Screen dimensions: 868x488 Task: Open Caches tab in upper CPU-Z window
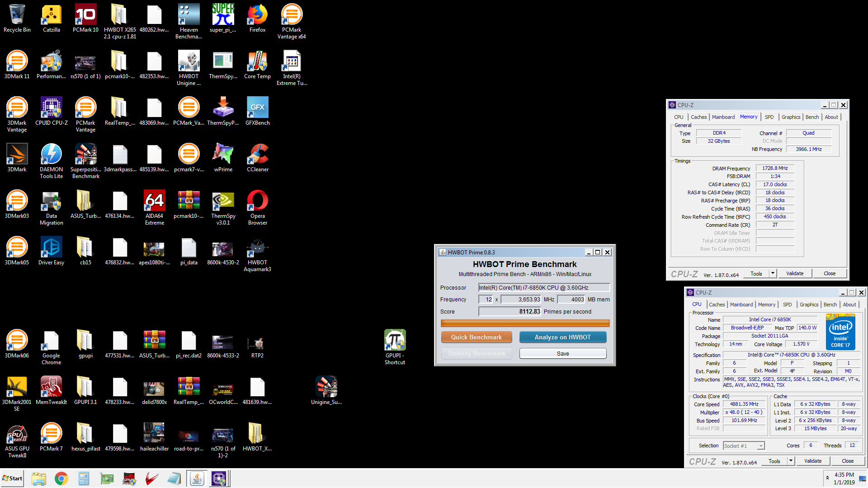(698, 117)
